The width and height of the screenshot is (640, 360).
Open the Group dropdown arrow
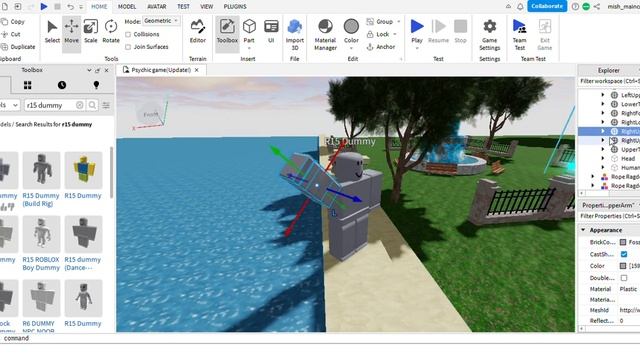(x=398, y=22)
